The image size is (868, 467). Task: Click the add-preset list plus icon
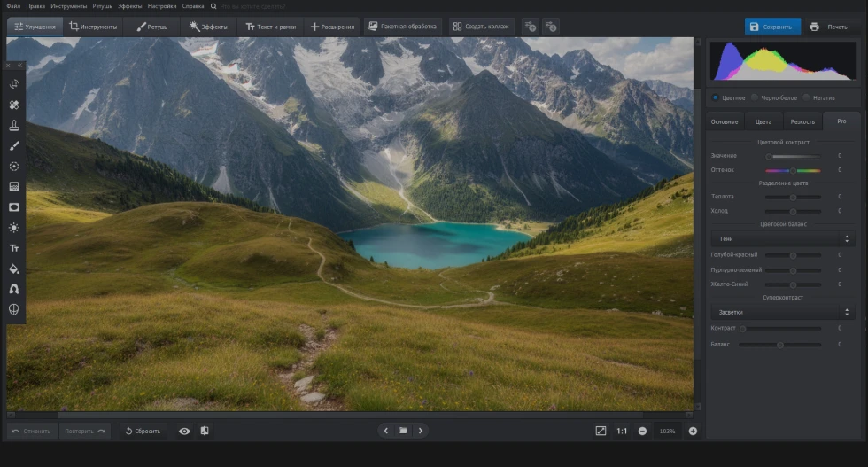coord(531,27)
